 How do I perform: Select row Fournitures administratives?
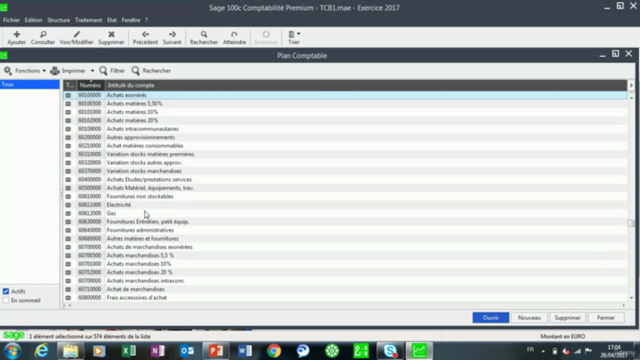coord(345,230)
